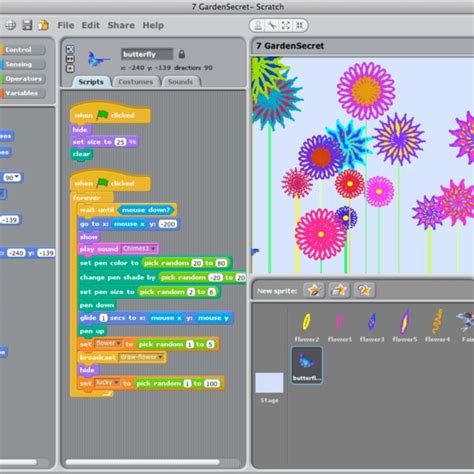This screenshot has height=474, width=474.
Task: Click the scripts area horizontal scrollbar
Action: (x=143, y=462)
